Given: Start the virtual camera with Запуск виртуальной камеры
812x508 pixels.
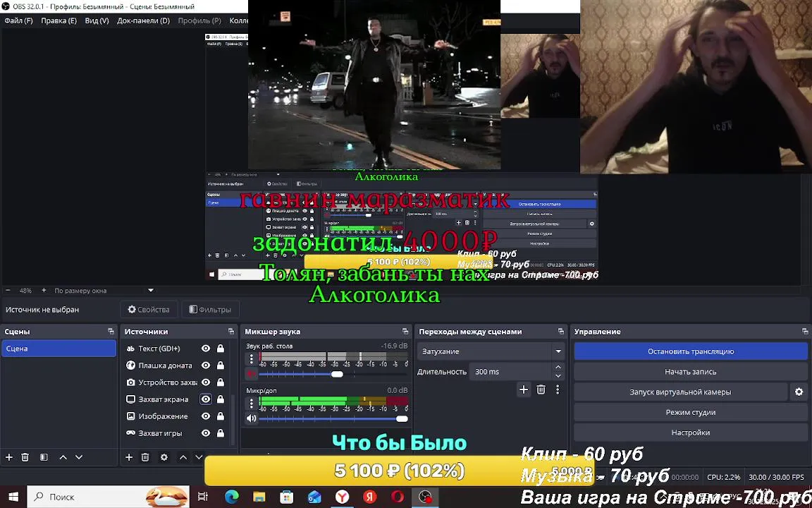Looking at the screenshot, I should click(680, 392).
